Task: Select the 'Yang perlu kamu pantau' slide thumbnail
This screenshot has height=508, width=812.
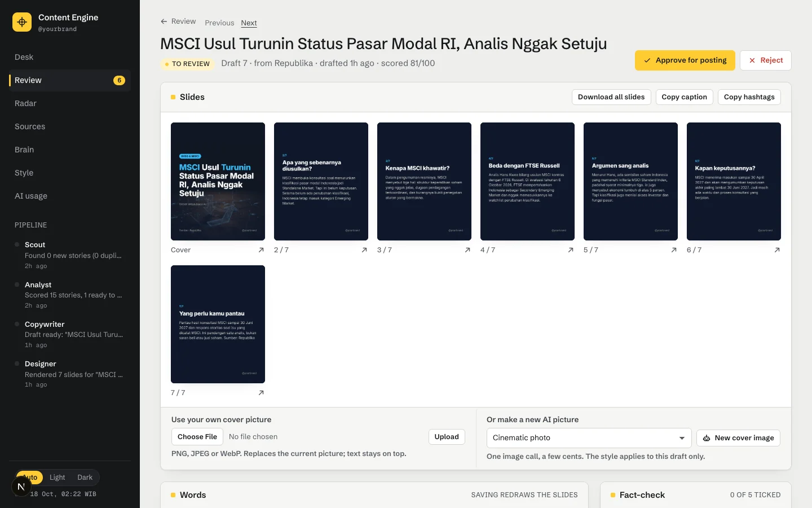Action: click(218, 324)
